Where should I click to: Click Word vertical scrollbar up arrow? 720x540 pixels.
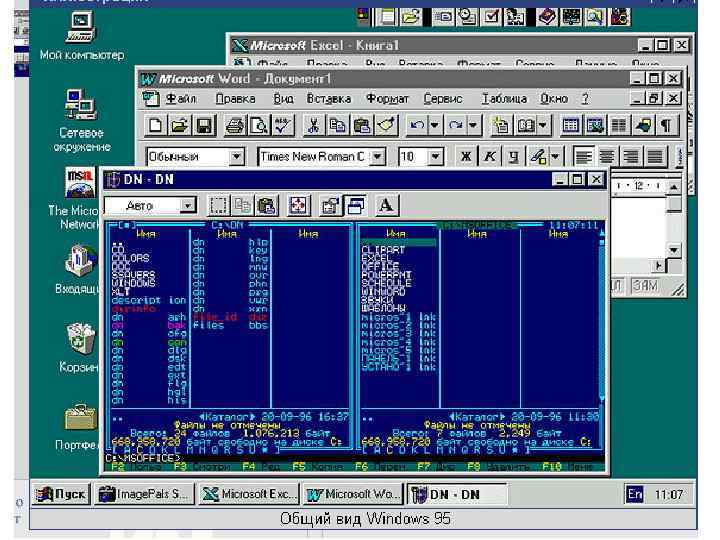674,187
